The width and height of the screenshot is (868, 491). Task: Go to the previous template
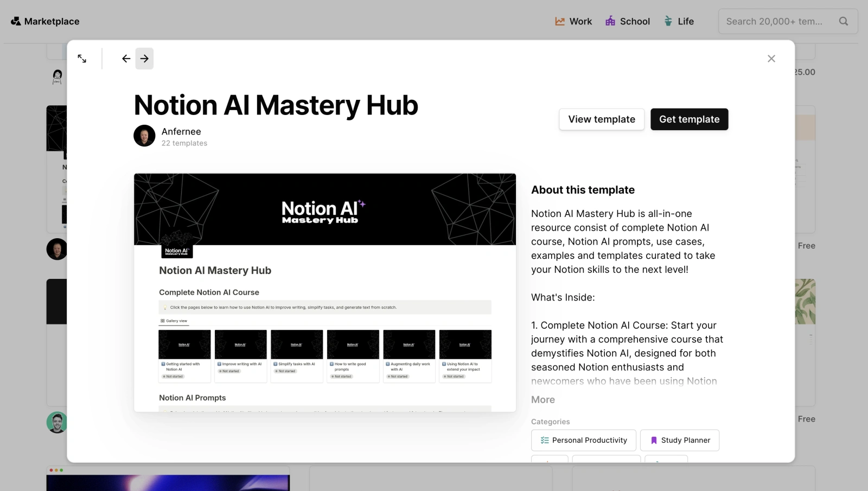click(x=126, y=59)
